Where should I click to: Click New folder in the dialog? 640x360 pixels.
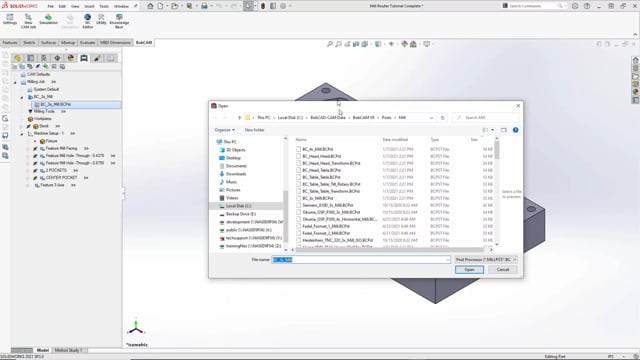[254, 130]
